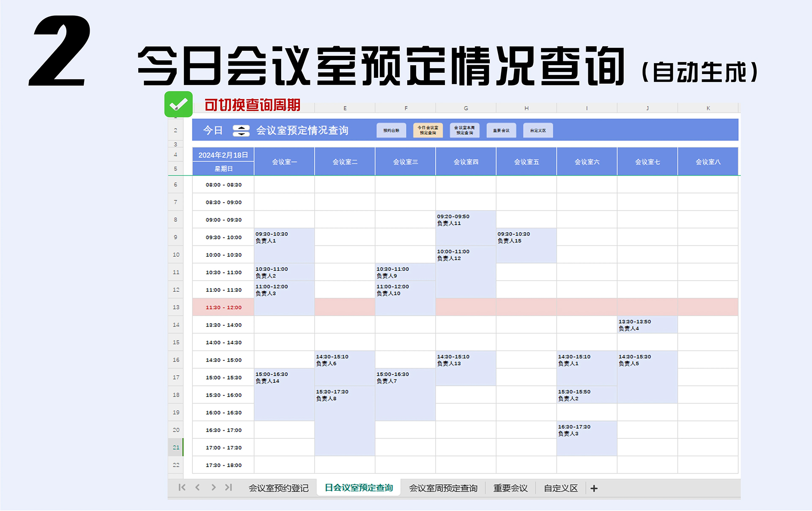Click the 预约台账 navigation button
The height and width of the screenshot is (511, 812).
(x=391, y=131)
